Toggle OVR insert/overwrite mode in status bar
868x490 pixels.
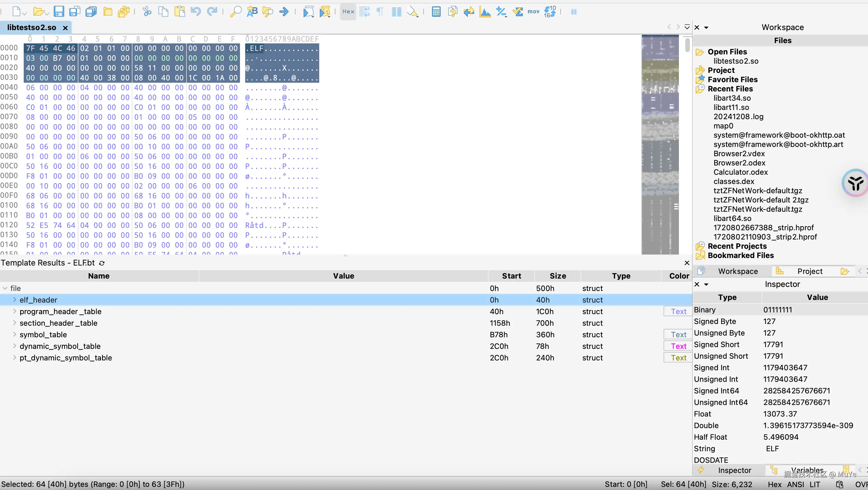coord(861,484)
